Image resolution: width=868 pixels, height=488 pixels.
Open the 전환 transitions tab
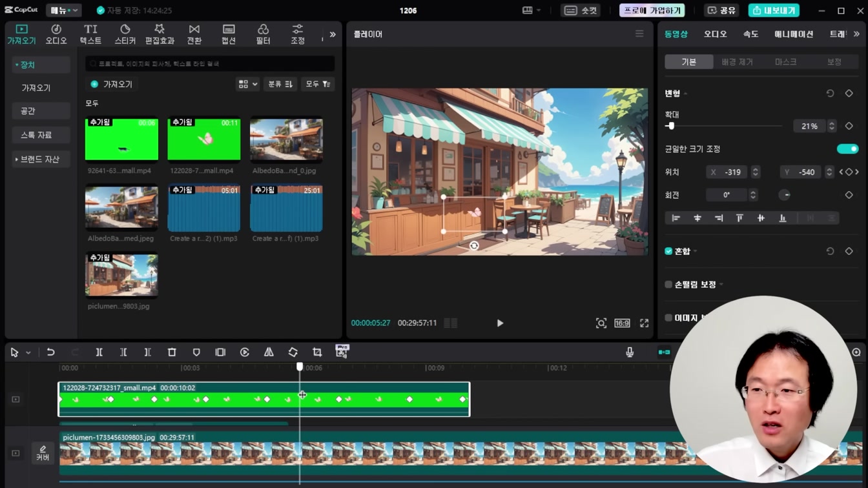click(x=194, y=34)
